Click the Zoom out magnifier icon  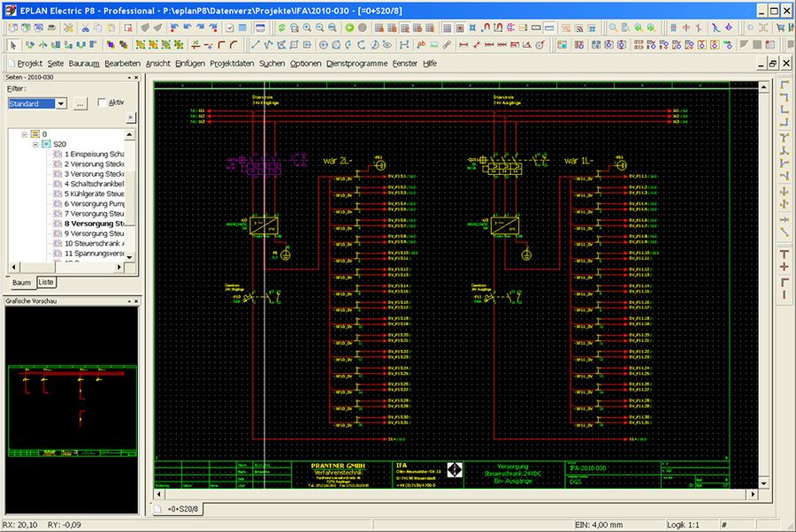pos(319,28)
